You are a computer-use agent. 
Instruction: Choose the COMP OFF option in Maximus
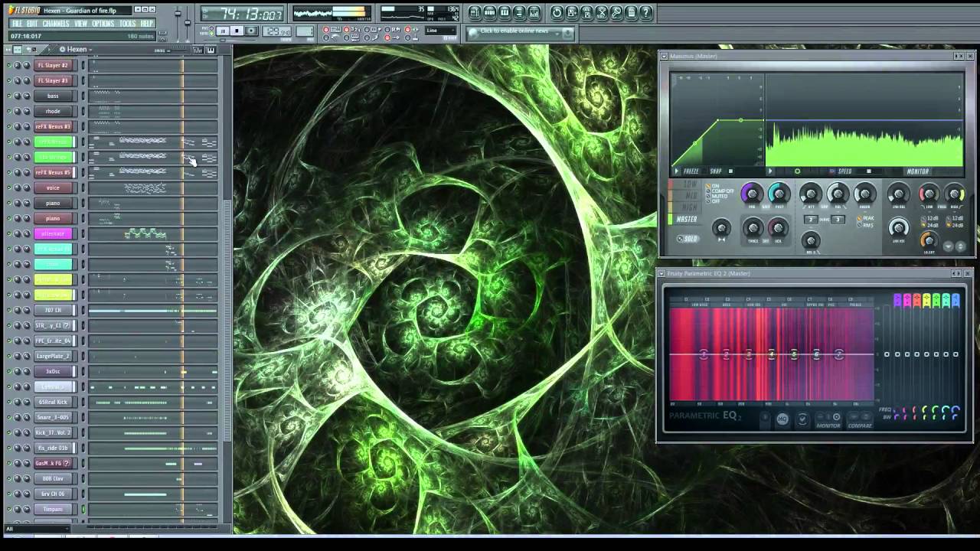[720, 191]
